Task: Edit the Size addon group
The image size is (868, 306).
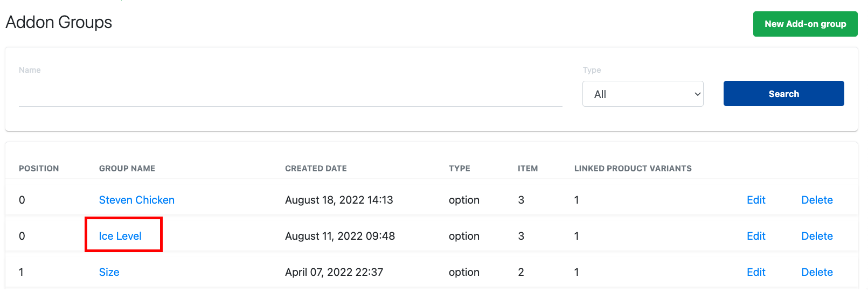Action: 756,272
